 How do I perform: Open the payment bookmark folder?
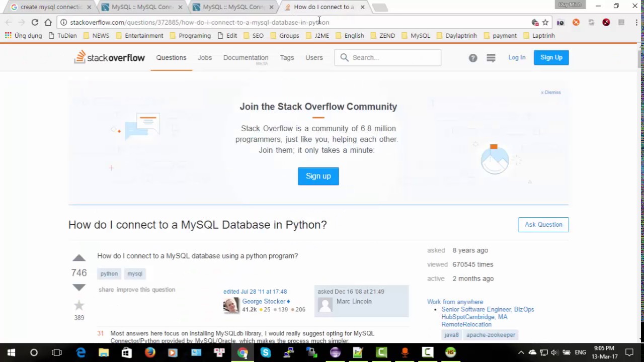(500, 36)
